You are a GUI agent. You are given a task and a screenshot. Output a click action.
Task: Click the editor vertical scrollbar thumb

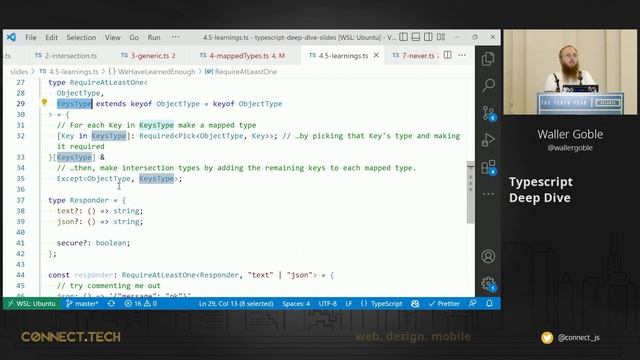pyautogui.click(x=471, y=193)
